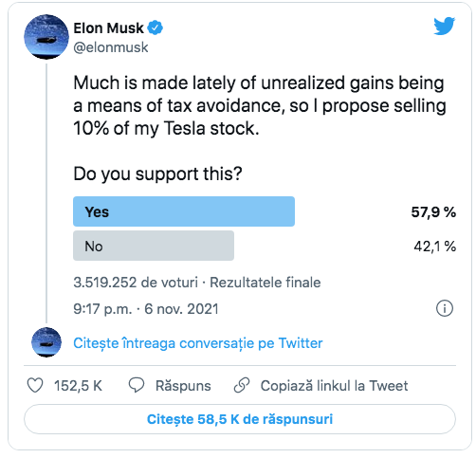Open the Elon Musk display name
Viewport: 476px width, 458px height.
point(109,28)
